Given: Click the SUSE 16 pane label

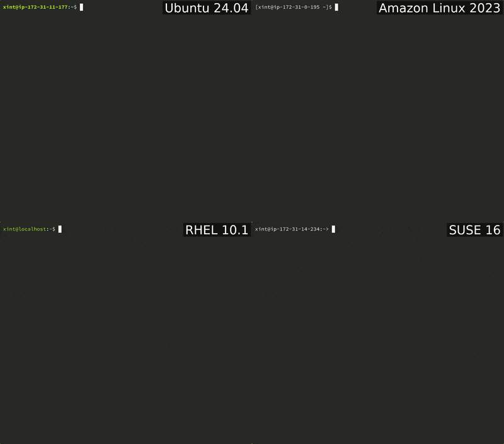Looking at the screenshot, I should click(x=474, y=230).
